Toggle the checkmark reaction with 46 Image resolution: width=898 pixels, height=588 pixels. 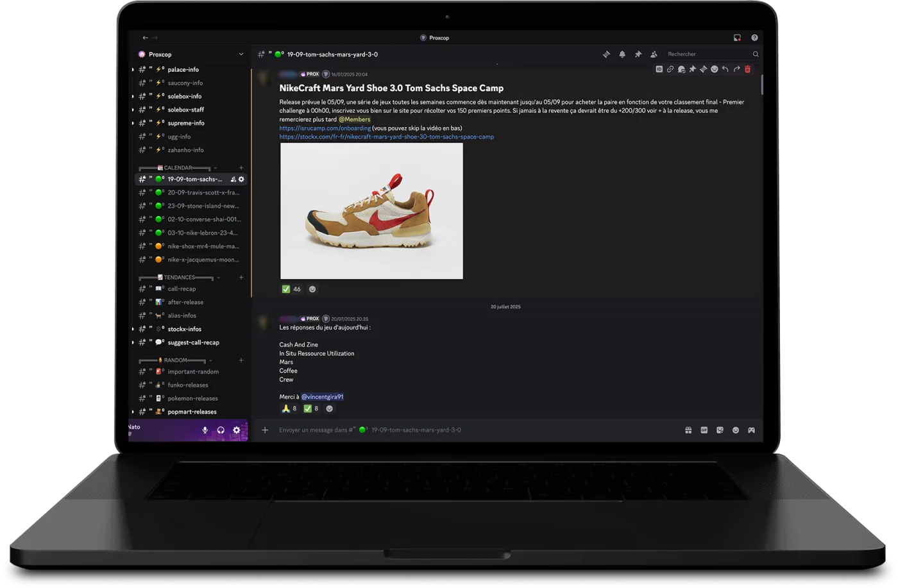pos(291,289)
